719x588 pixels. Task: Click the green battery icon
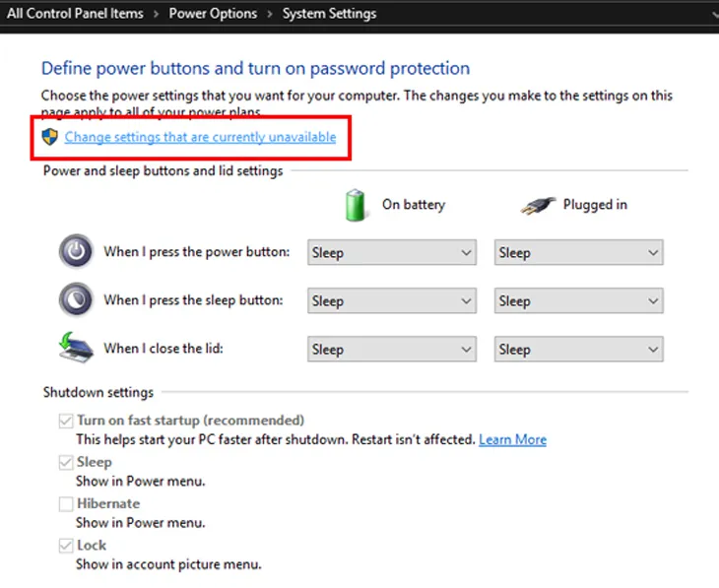pos(356,205)
